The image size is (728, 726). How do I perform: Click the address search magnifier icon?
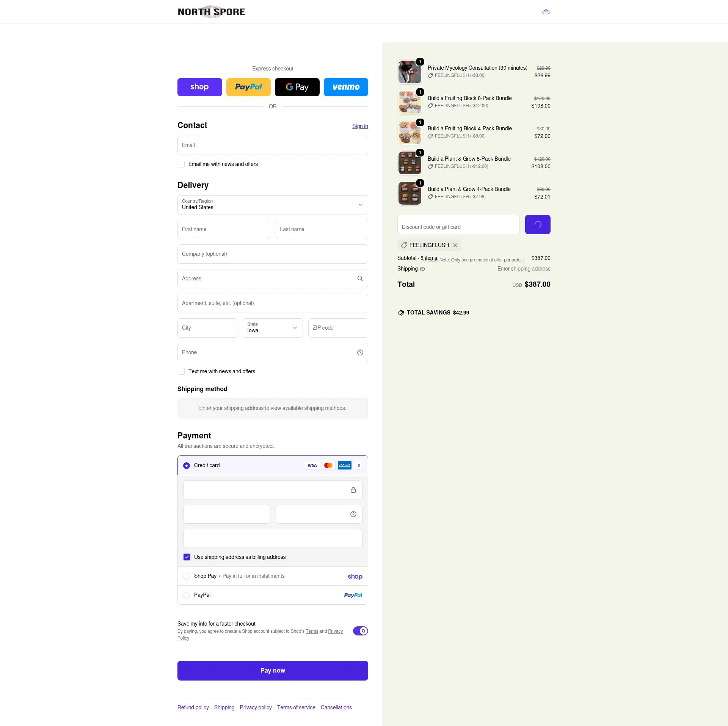360,279
